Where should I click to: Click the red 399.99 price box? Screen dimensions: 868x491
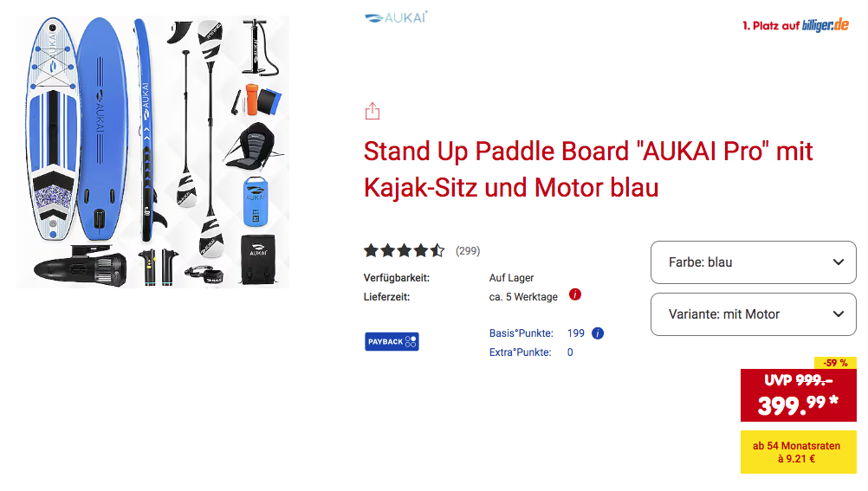(x=798, y=395)
